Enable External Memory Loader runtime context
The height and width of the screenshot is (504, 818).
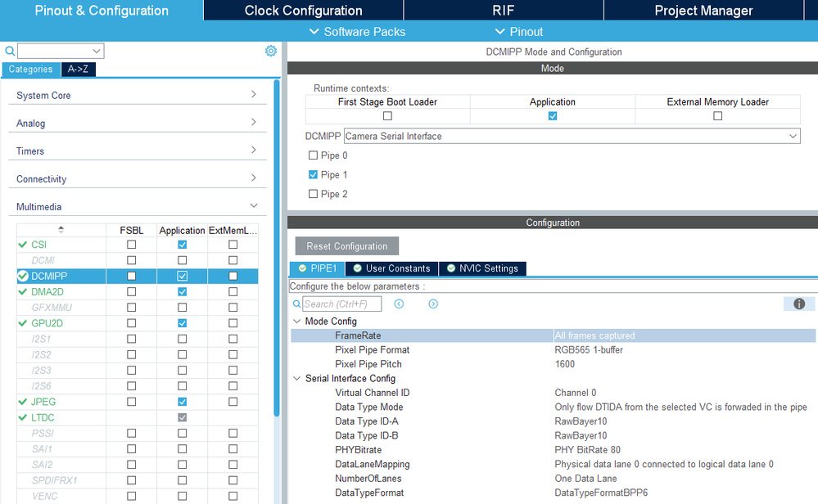[718, 115]
